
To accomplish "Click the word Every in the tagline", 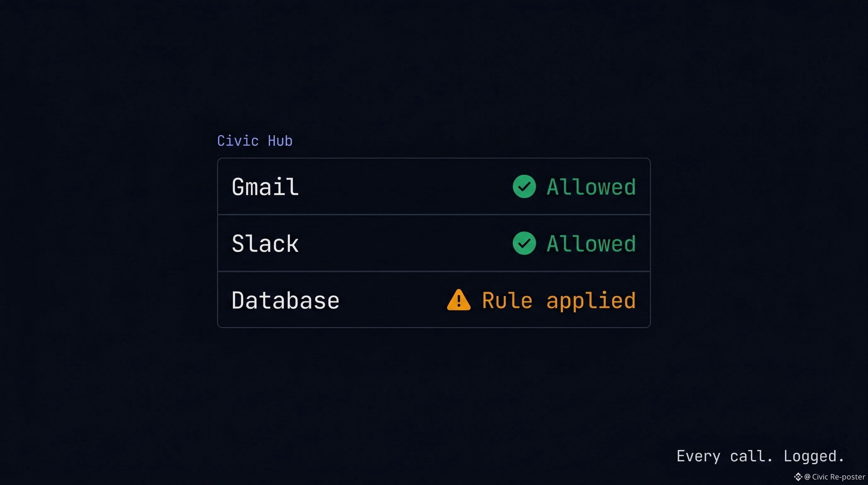I will [699, 456].
